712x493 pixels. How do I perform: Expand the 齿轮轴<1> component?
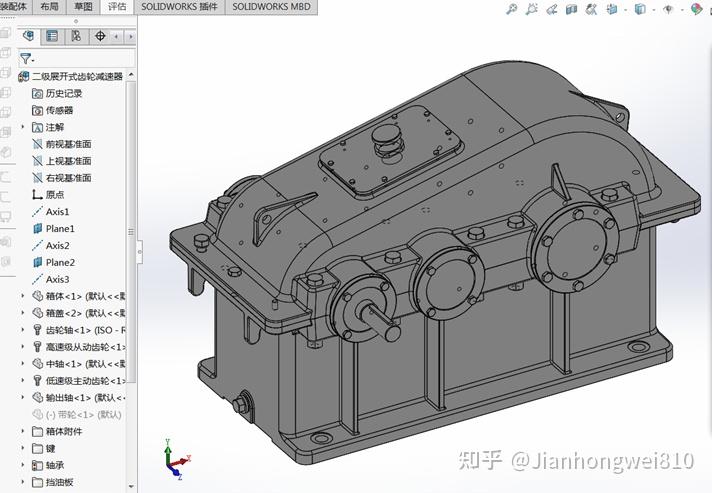pos(23,330)
